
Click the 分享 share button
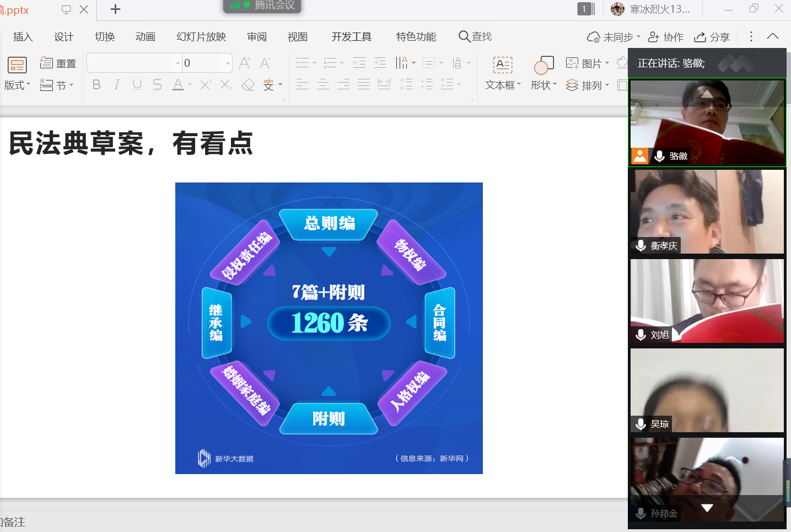click(712, 37)
